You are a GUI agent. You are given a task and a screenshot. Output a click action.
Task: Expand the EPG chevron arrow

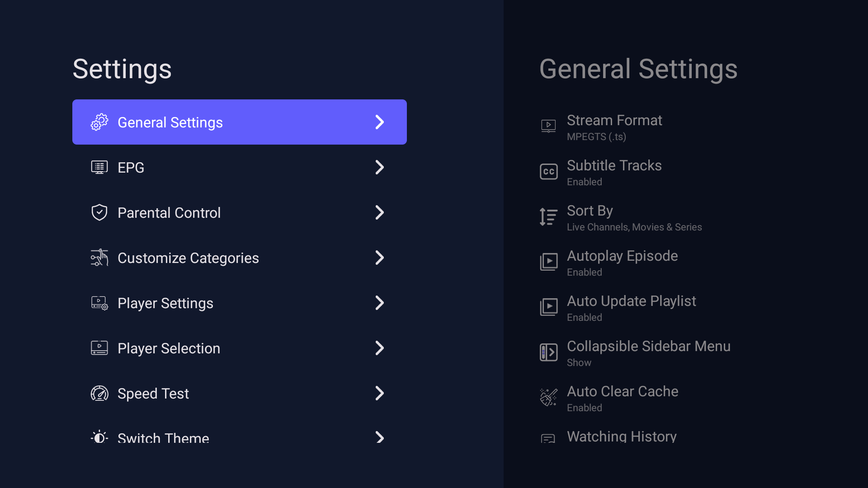(380, 167)
